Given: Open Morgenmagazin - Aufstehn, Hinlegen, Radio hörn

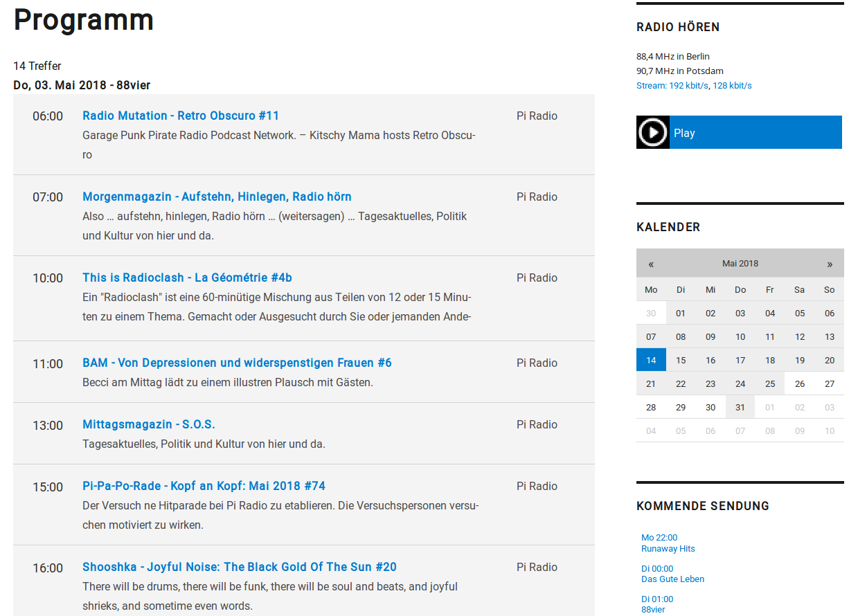Looking at the screenshot, I should coord(217,197).
